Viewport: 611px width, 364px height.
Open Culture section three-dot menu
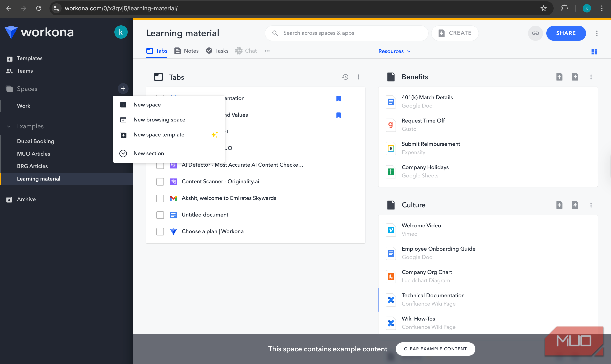pyautogui.click(x=591, y=205)
